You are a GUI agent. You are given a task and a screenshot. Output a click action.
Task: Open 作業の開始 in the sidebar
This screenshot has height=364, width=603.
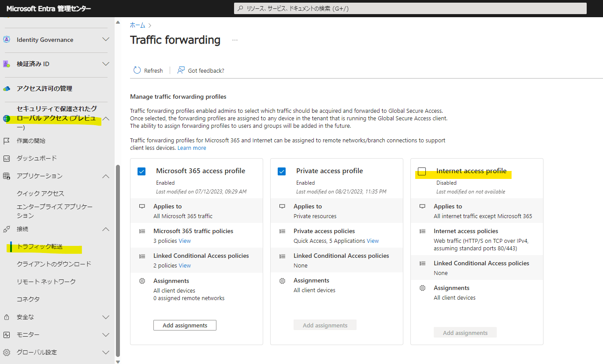[31, 141]
